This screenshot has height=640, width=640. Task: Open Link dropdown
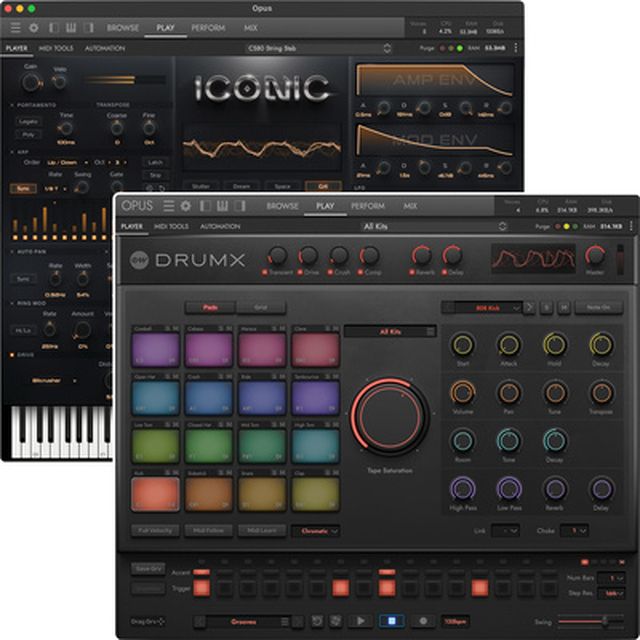pyautogui.click(x=505, y=531)
